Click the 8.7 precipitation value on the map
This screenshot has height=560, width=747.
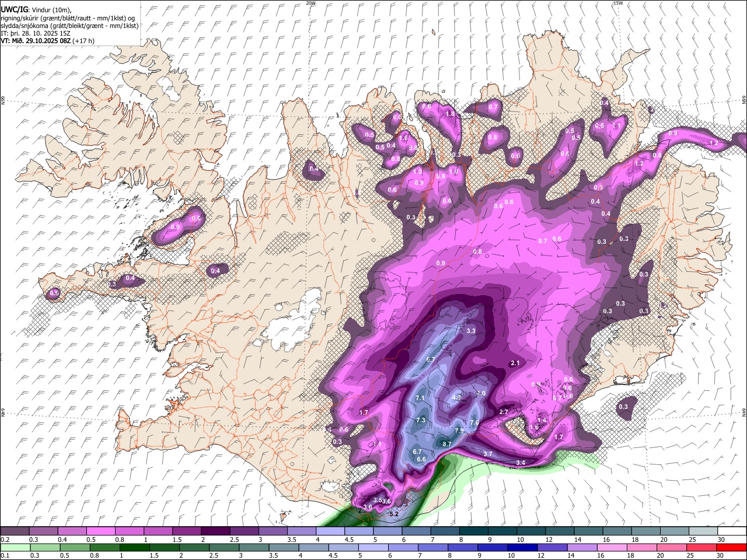coord(447,444)
